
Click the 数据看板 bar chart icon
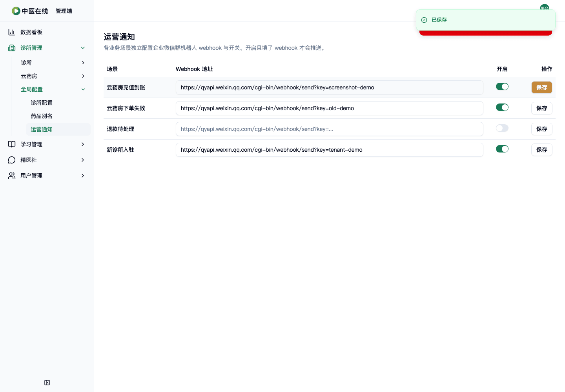tap(12, 32)
